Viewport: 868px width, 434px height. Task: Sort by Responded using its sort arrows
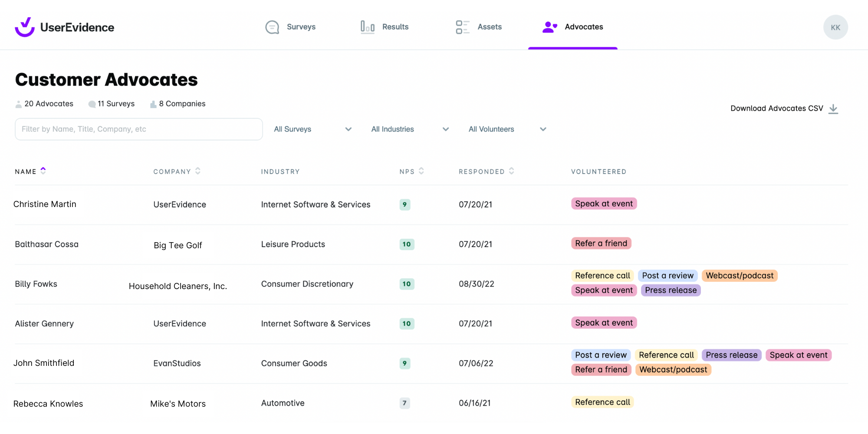point(512,171)
